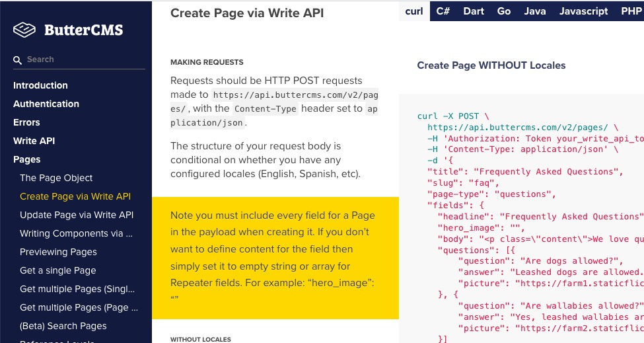Click the WITHOUT LOCALES subheading
This screenshot has width=644, height=343.
pos(201,339)
